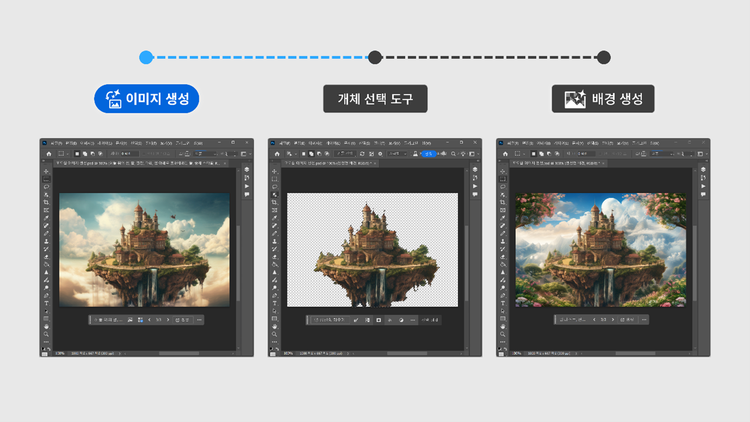Viewport: 750px width, 422px height.
Task: Click horizontal scrollbar in the 이미지 생성 window
Action: [179, 354]
